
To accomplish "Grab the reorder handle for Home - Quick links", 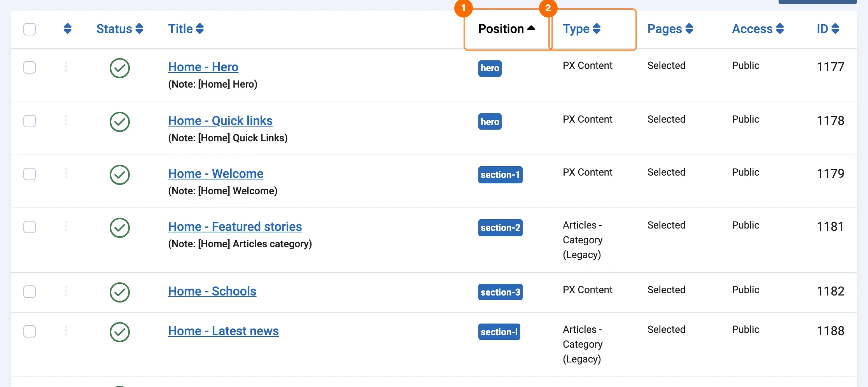I will (x=66, y=121).
